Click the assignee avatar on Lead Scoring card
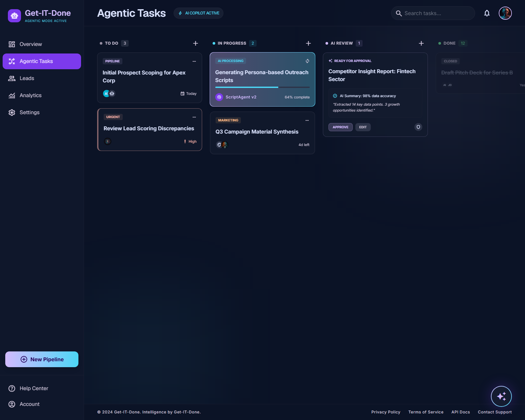Image resolution: width=525 pixels, height=420 pixels. click(x=108, y=141)
